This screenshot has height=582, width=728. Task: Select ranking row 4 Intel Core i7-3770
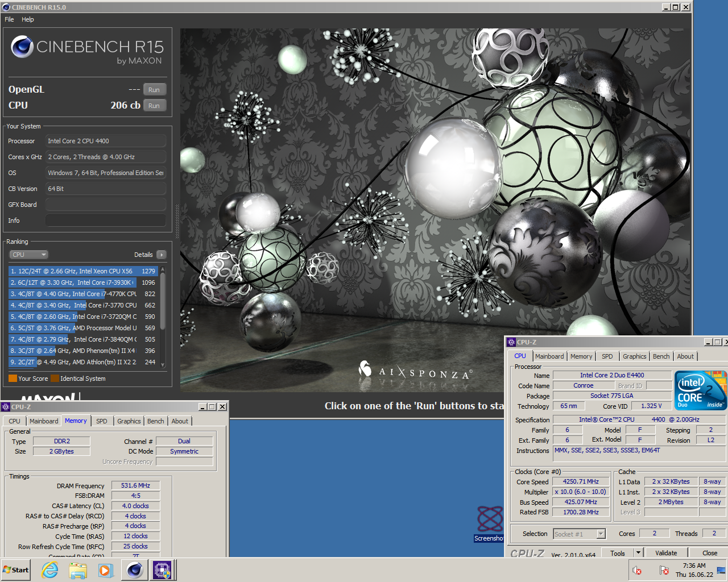[x=83, y=305]
